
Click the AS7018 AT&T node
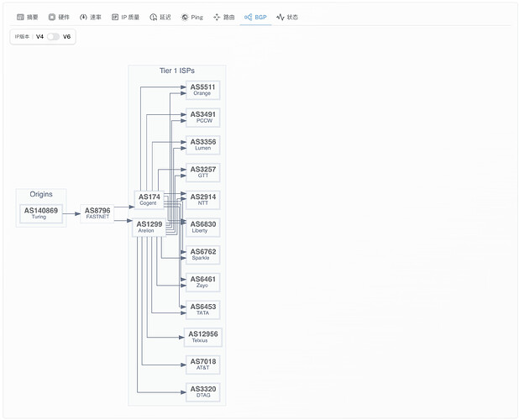(203, 365)
